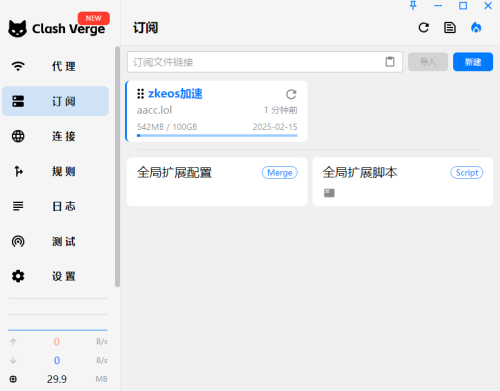Click the branch icon beside 规则
Image resolution: width=500 pixels, height=391 pixels.
tap(18, 171)
